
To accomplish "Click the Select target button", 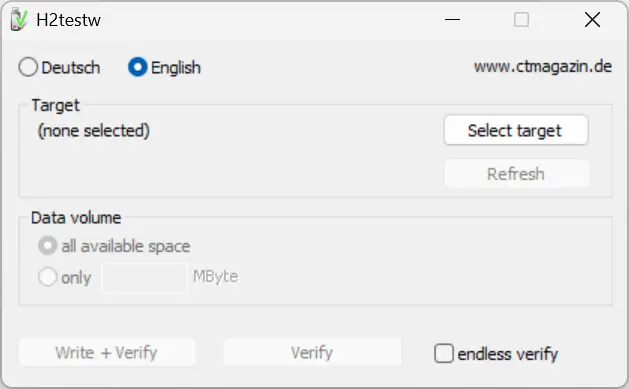I will 516,130.
